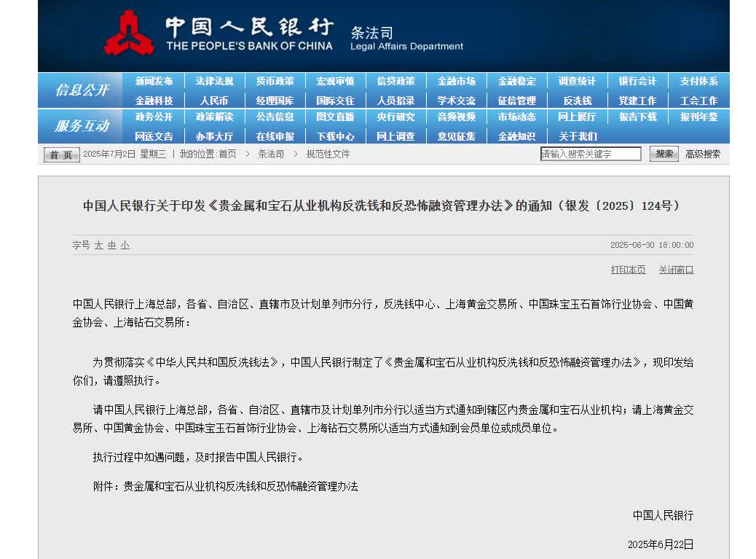Set font size to 中
The width and height of the screenshot is (756, 559).
[x=112, y=246]
